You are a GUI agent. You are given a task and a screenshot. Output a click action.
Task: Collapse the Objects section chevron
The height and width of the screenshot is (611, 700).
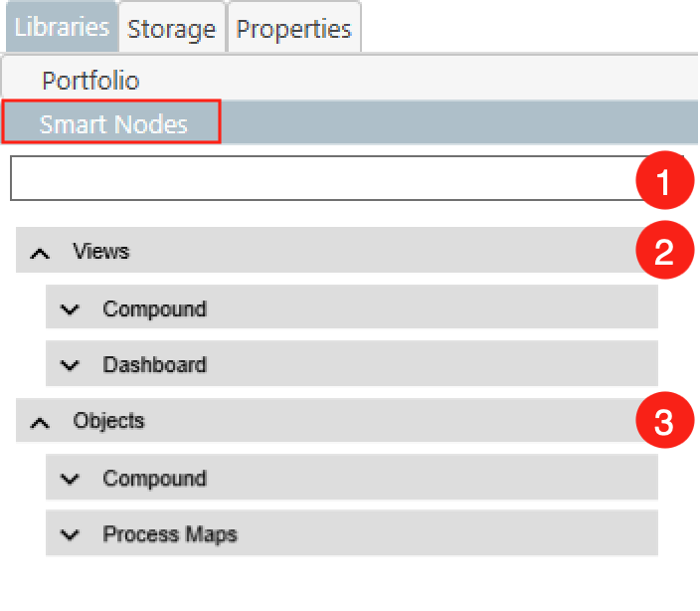click(40, 422)
